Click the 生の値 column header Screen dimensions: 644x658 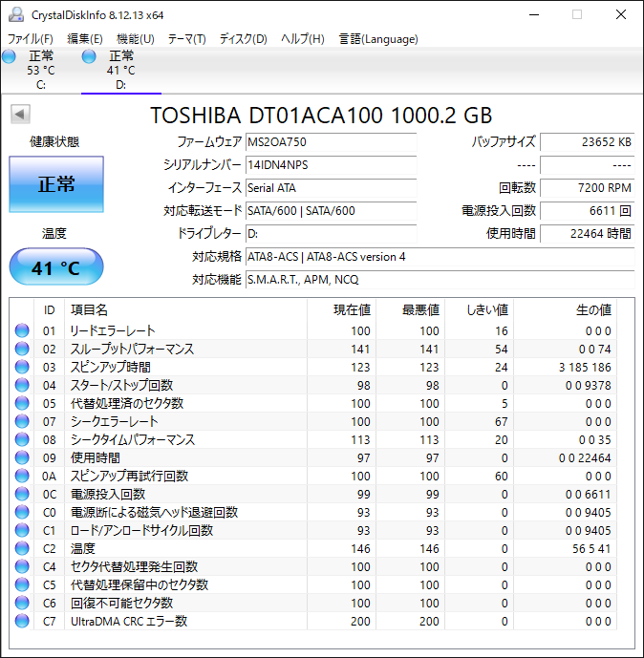(565, 310)
